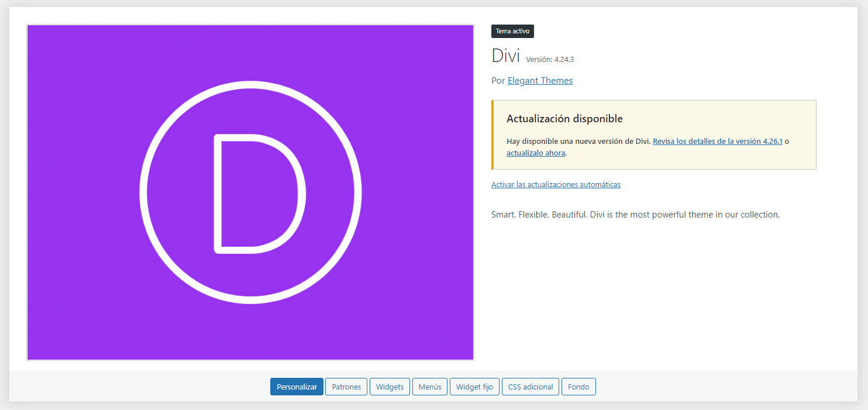Click the theme description starting 'Smart. Flexible.'
The width and height of the screenshot is (868, 410).
[x=636, y=215]
